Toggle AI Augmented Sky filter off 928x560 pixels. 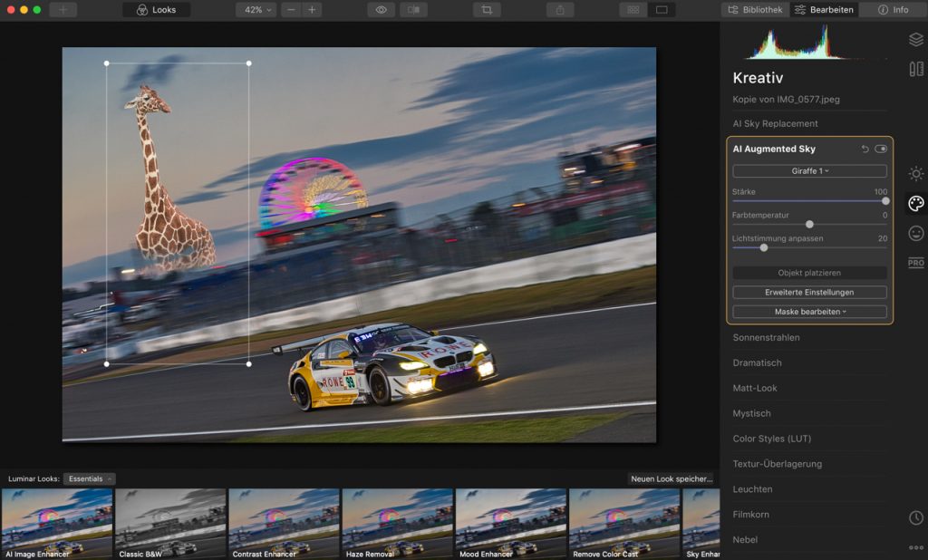click(881, 149)
